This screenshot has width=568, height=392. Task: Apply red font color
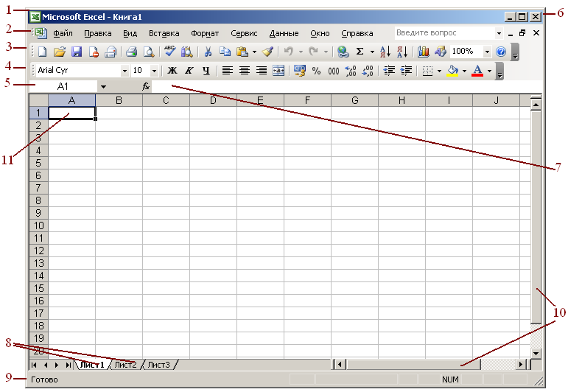click(477, 71)
